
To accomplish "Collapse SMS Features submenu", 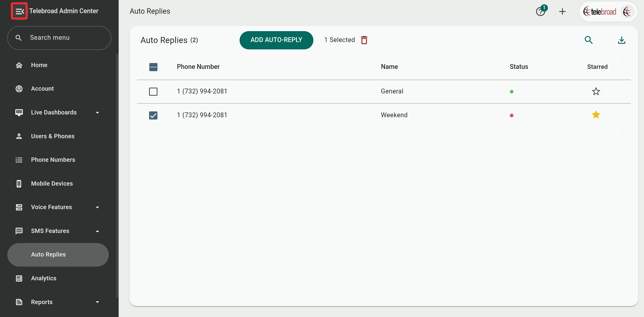I will click(97, 231).
